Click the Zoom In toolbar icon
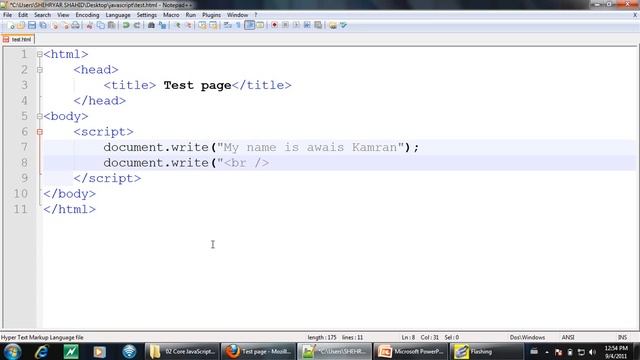Screen dimensions: 640x360 tap(178, 25)
